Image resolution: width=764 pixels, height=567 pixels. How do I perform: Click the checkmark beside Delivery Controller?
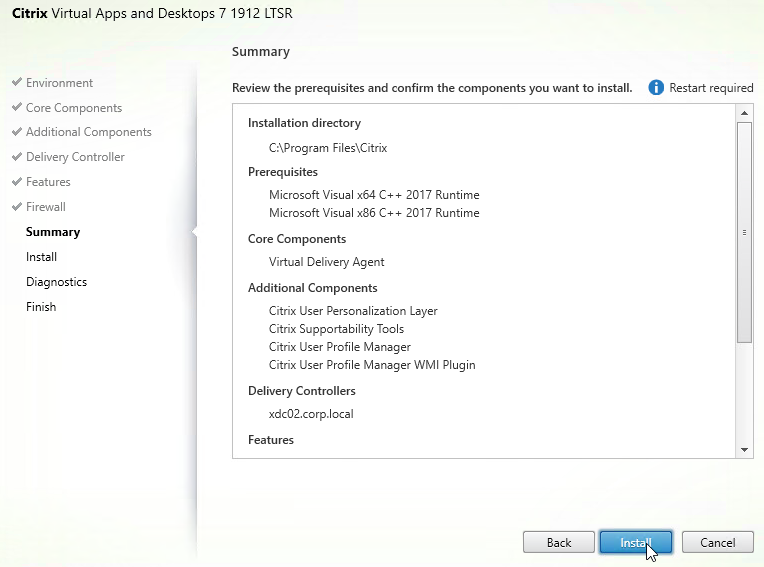[17, 157]
